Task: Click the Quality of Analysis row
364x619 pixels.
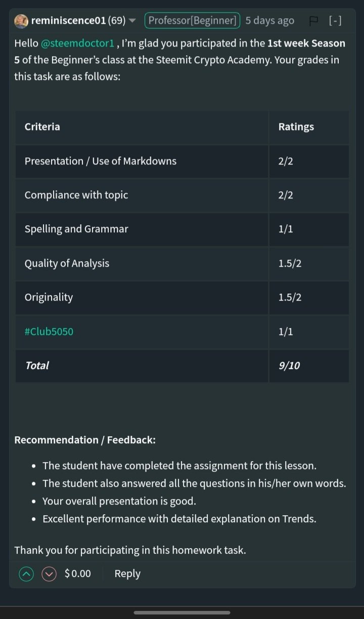Action: pos(182,263)
